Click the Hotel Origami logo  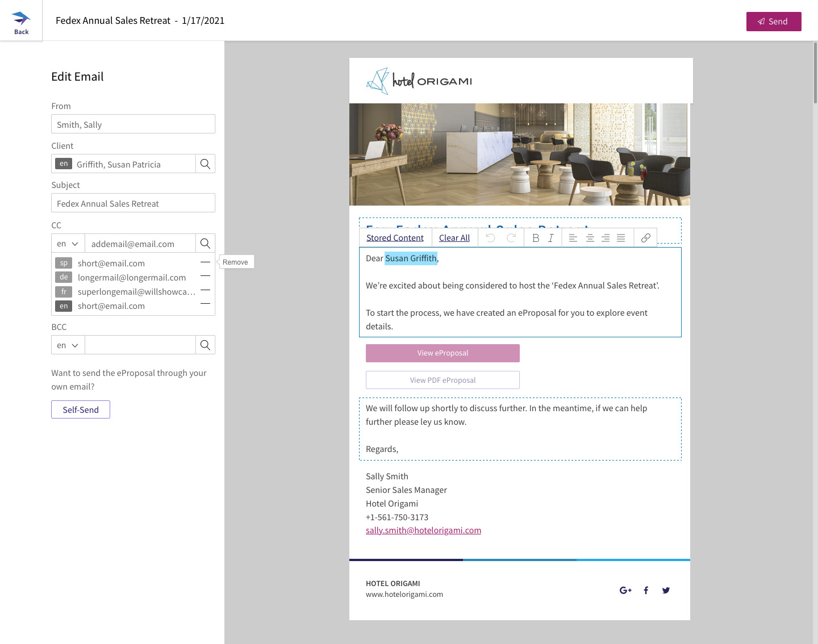click(x=419, y=81)
